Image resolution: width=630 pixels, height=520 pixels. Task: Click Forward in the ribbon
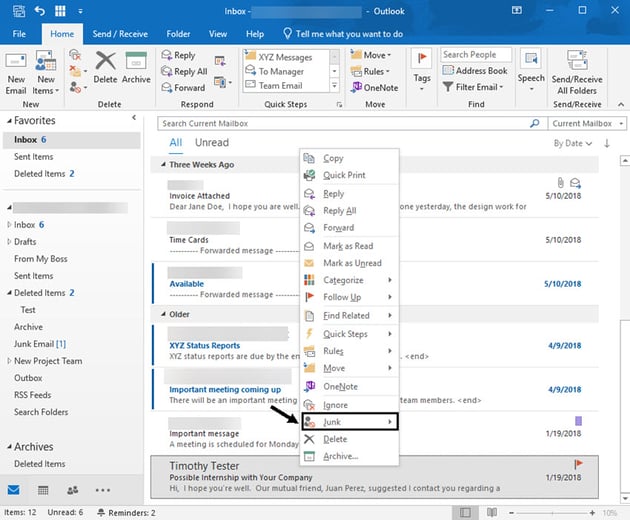(x=183, y=87)
